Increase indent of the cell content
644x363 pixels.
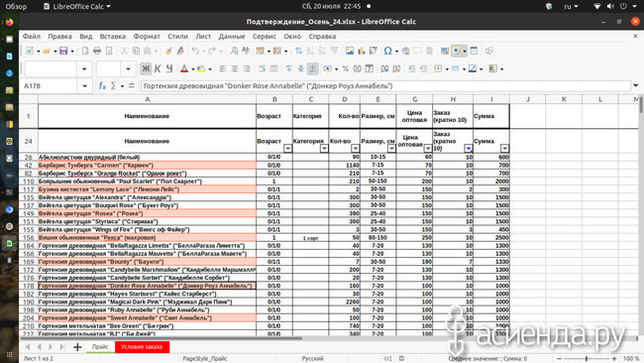pyautogui.click(x=412, y=68)
